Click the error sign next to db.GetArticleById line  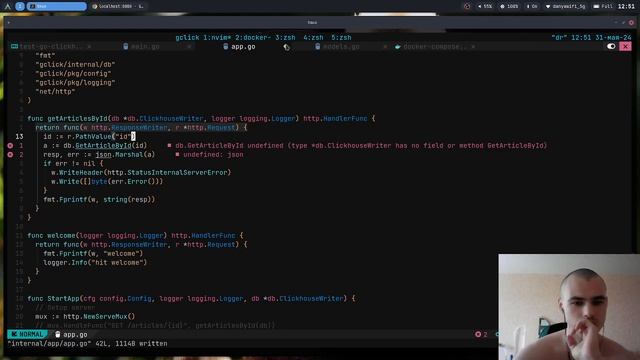tap(10, 145)
